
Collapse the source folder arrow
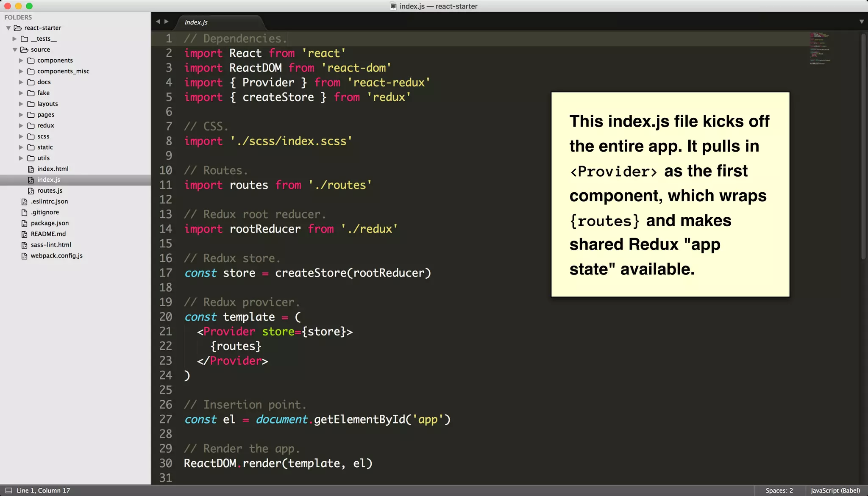tap(15, 50)
